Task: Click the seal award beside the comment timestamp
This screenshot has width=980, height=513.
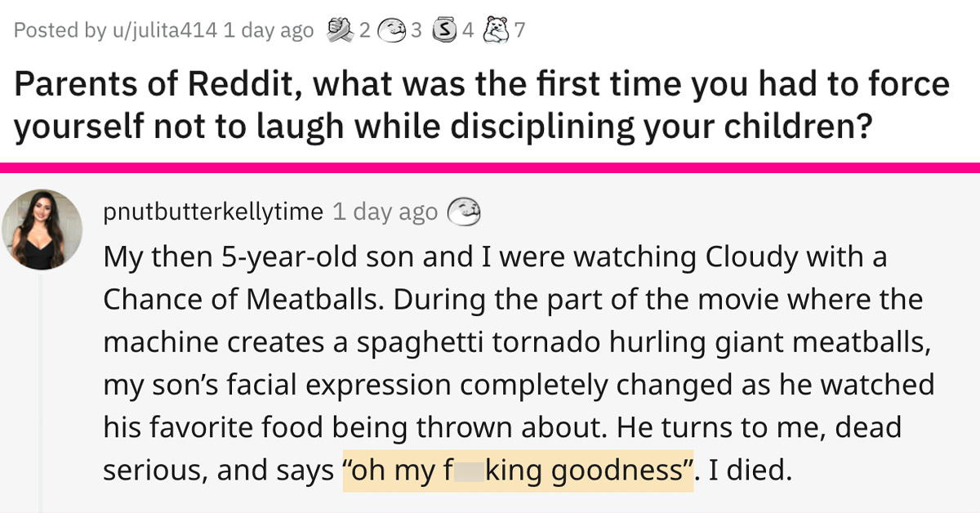Action: (x=462, y=212)
